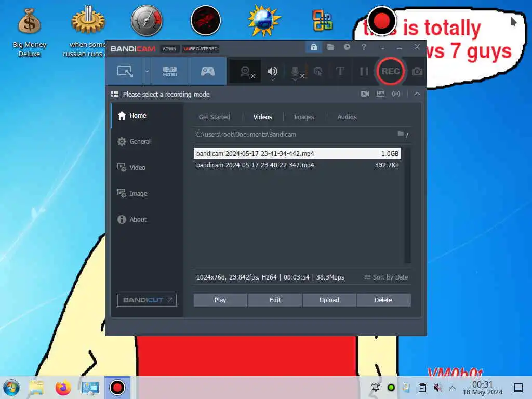Toggle the webcam overlay icon

click(x=246, y=72)
